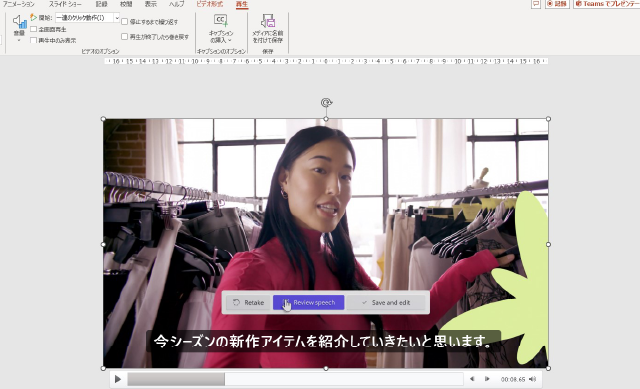
Task: Open the 表示 ribbon tab
Action: point(151,4)
